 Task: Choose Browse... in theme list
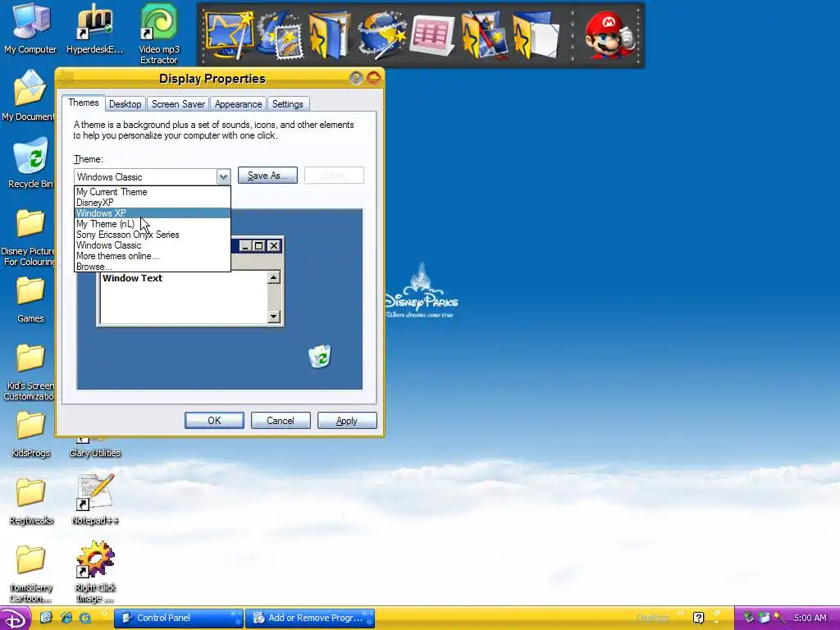[153, 267]
